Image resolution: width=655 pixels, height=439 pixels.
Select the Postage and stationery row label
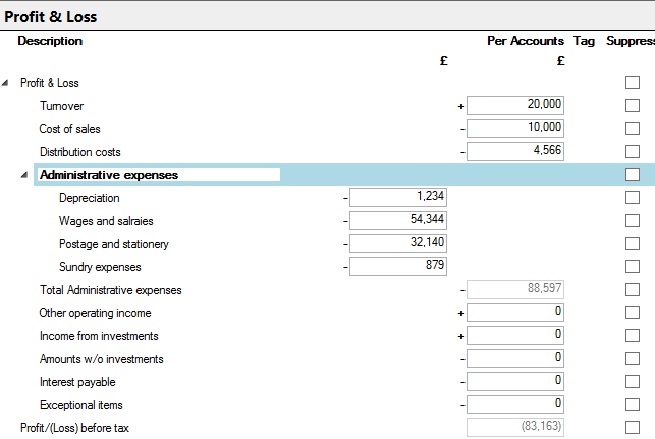[x=114, y=244]
